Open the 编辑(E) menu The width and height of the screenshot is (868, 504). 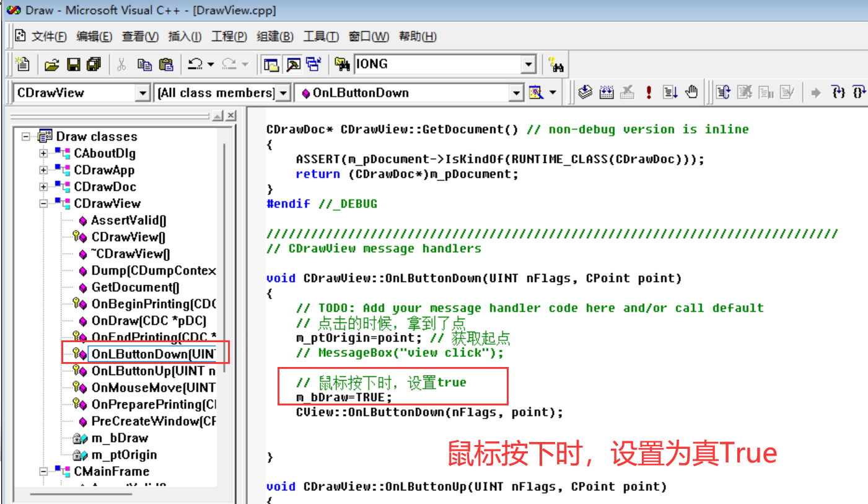pyautogui.click(x=94, y=37)
